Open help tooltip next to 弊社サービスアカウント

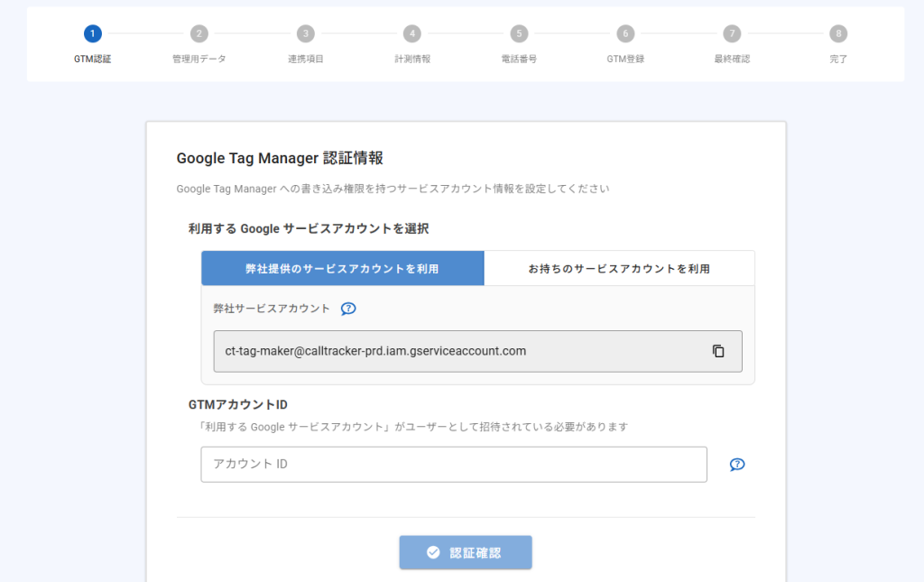(348, 309)
